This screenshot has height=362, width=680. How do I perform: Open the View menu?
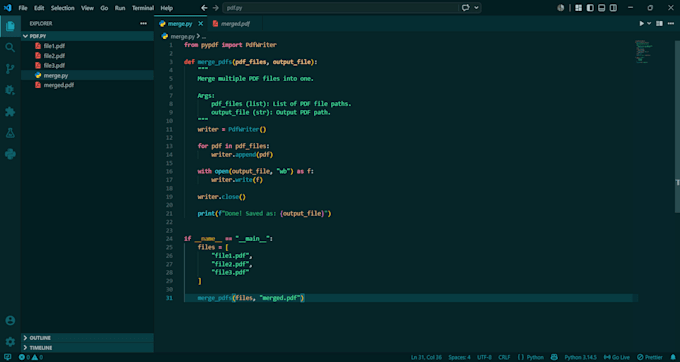tap(87, 8)
